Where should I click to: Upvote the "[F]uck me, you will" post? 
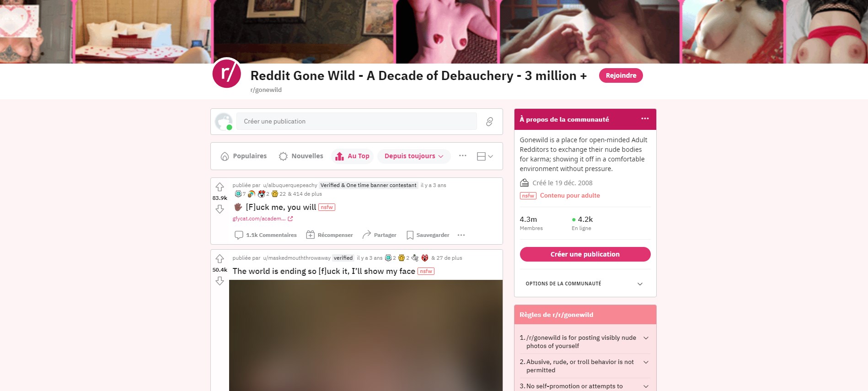click(x=220, y=187)
